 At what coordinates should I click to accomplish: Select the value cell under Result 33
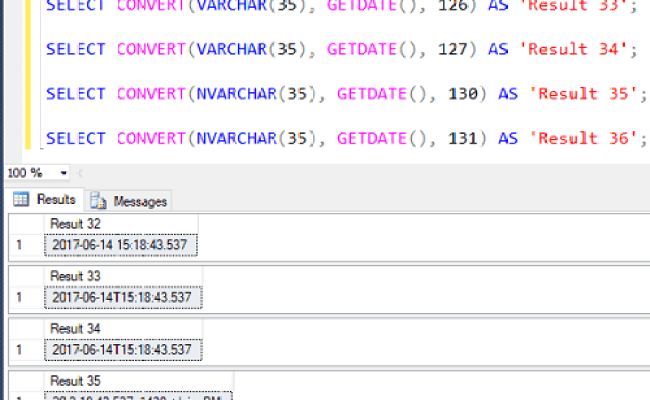pyautogui.click(x=123, y=297)
